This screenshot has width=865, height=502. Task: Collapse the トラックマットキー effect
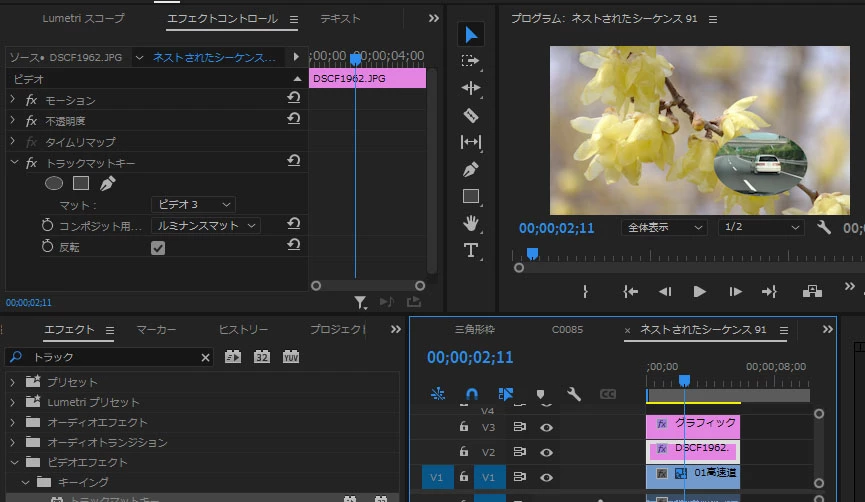[14, 162]
